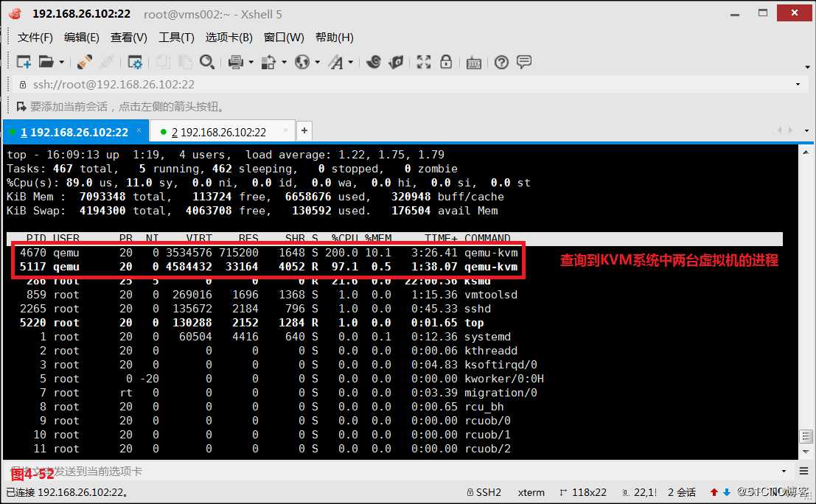816x504 pixels.
Task: Click the terminal scrollbar down arrow
Action: click(806, 452)
